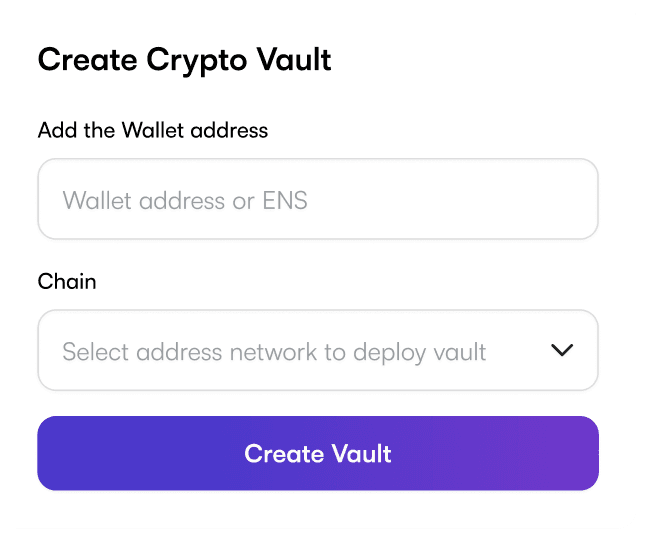Click the Create Crypto Vault heading
Image resolution: width=648 pixels, height=541 pixels.
(184, 60)
